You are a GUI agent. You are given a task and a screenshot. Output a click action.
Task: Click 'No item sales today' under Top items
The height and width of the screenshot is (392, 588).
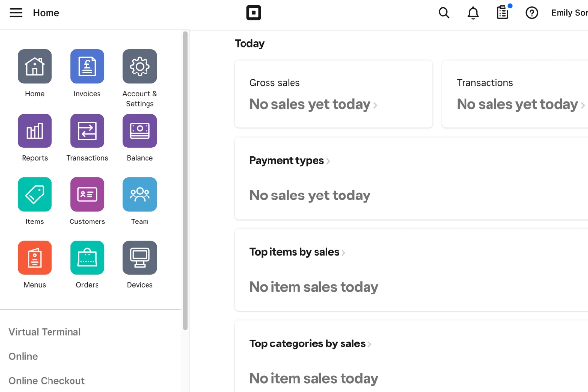314,287
